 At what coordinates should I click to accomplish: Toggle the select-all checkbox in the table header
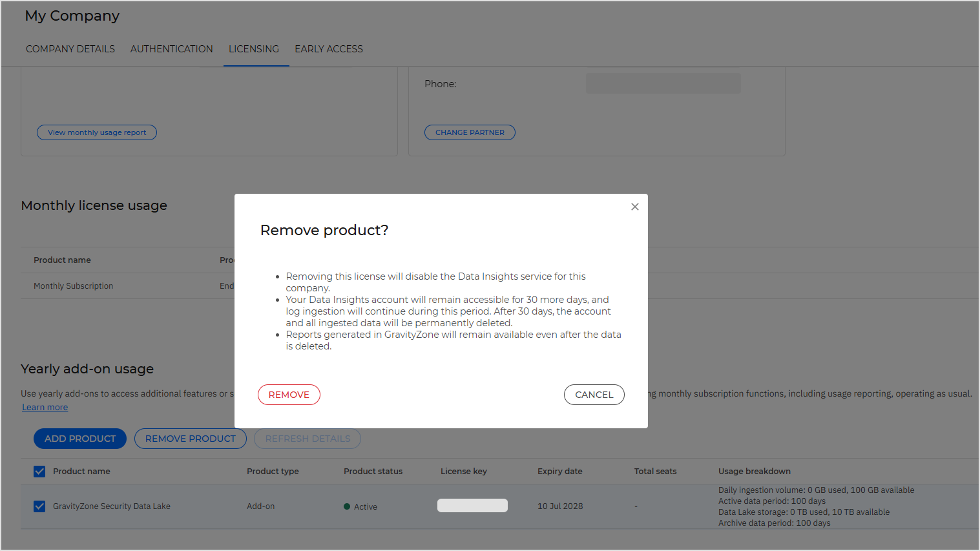click(39, 471)
